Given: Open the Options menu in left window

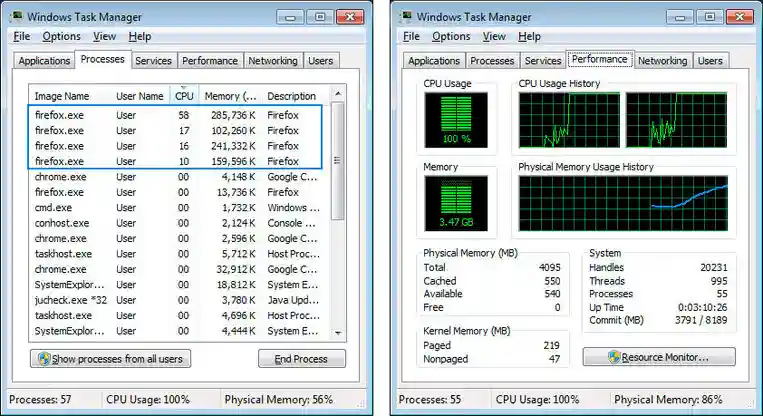Looking at the screenshot, I should coord(61,36).
